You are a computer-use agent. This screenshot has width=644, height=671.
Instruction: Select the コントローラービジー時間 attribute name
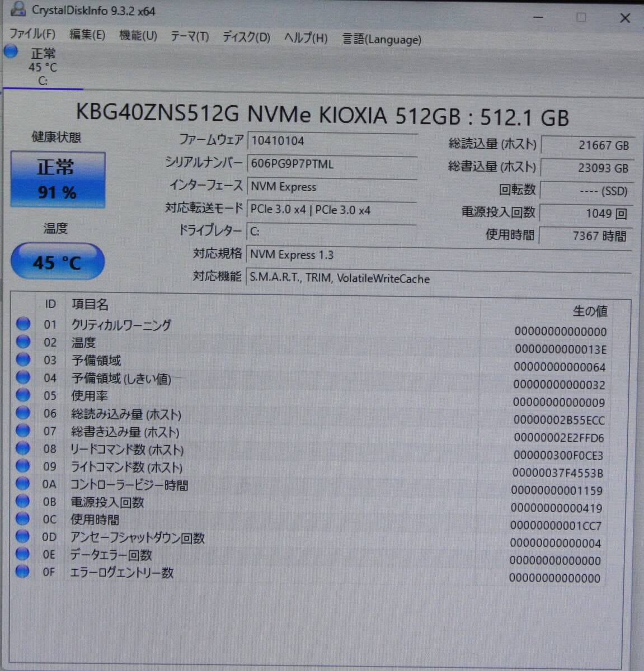coord(129,485)
